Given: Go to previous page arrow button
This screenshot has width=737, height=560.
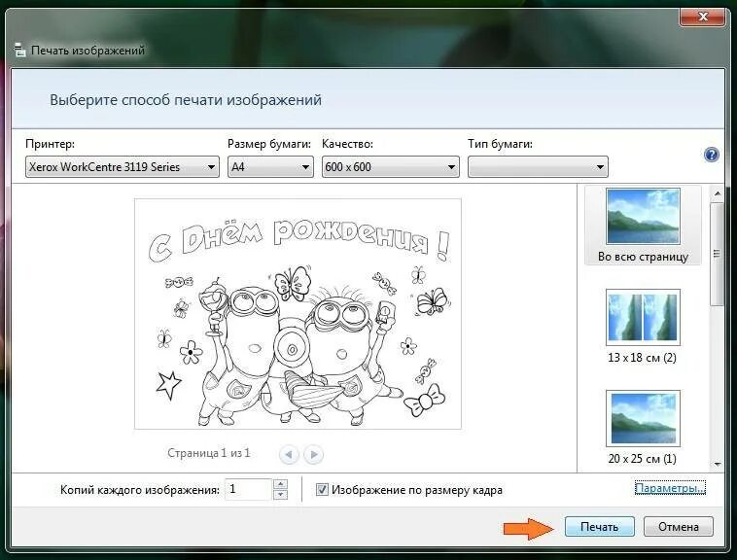Looking at the screenshot, I should click(x=289, y=454).
